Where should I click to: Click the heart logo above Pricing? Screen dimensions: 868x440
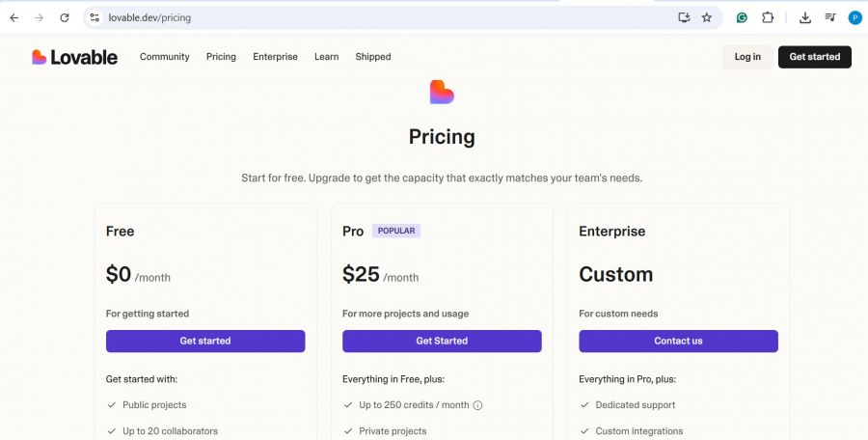pos(442,92)
